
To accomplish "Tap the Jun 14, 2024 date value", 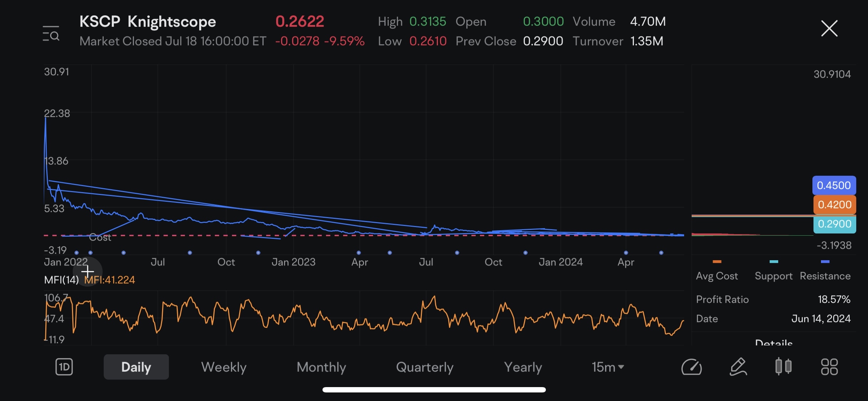I will coord(821,319).
